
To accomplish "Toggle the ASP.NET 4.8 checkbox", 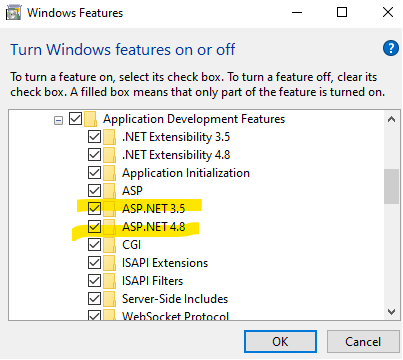I will pos(94,226).
